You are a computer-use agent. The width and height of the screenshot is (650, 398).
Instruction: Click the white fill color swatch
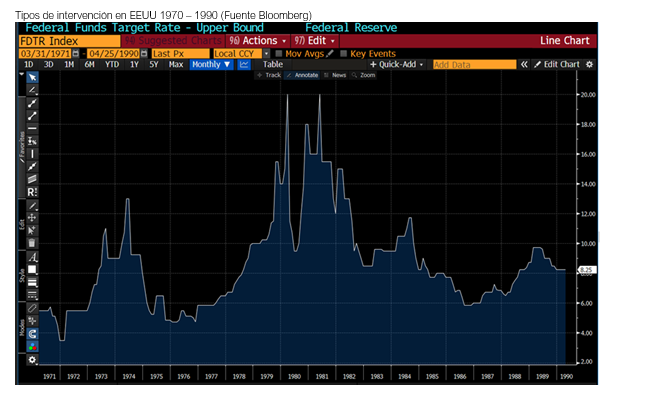32,269
